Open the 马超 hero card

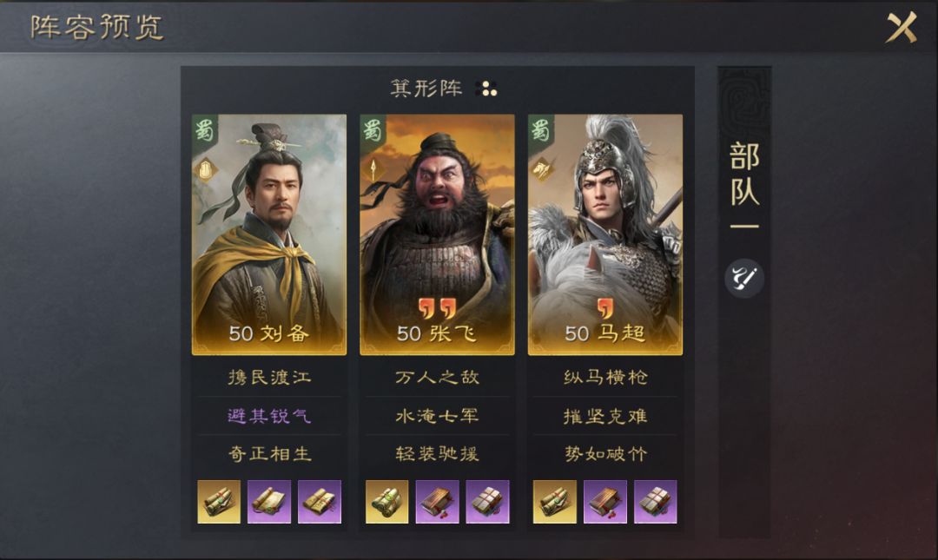pyautogui.click(x=604, y=234)
